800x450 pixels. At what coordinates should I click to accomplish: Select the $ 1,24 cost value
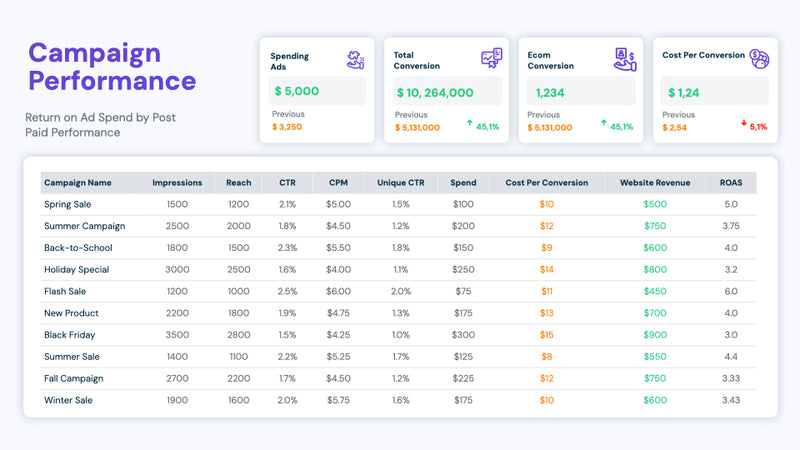[x=684, y=93]
